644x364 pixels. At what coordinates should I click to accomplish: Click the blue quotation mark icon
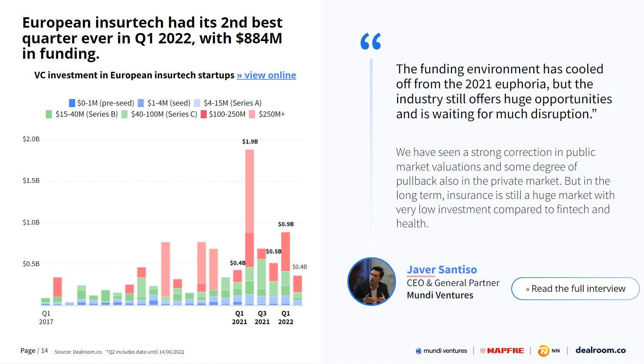point(371,41)
